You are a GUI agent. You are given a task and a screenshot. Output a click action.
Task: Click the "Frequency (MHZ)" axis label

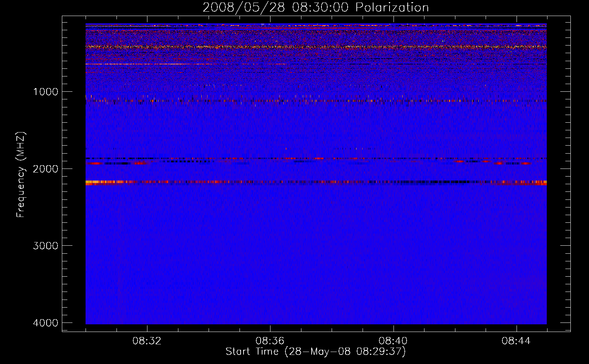pos(21,174)
